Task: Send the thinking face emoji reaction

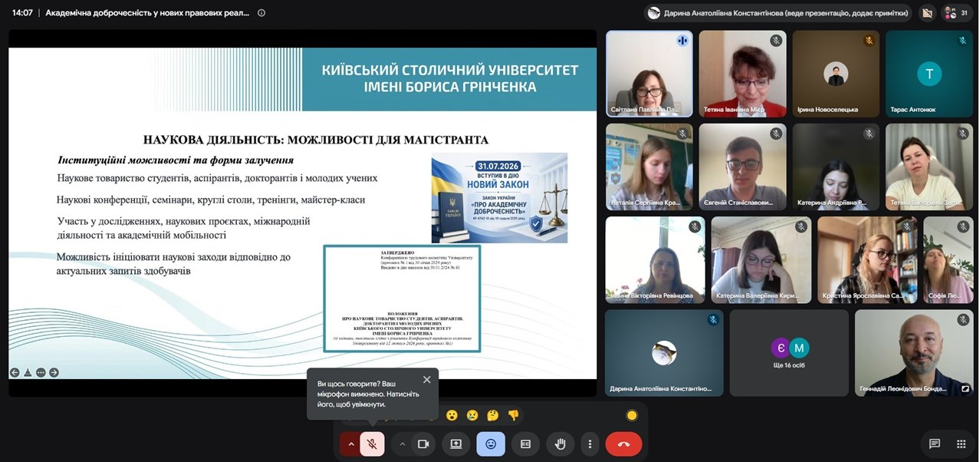Action: pyautogui.click(x=493, y=415)
